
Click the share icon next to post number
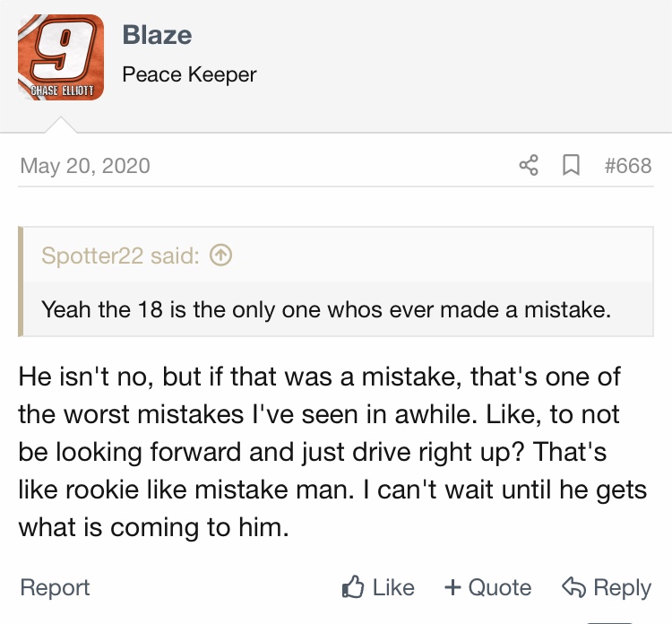530,166
